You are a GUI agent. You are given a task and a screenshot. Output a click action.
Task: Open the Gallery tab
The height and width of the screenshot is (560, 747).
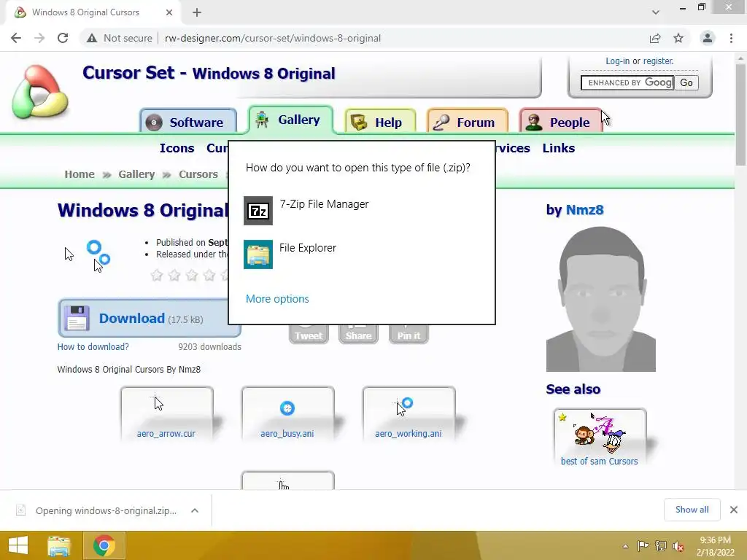(290, 120)
